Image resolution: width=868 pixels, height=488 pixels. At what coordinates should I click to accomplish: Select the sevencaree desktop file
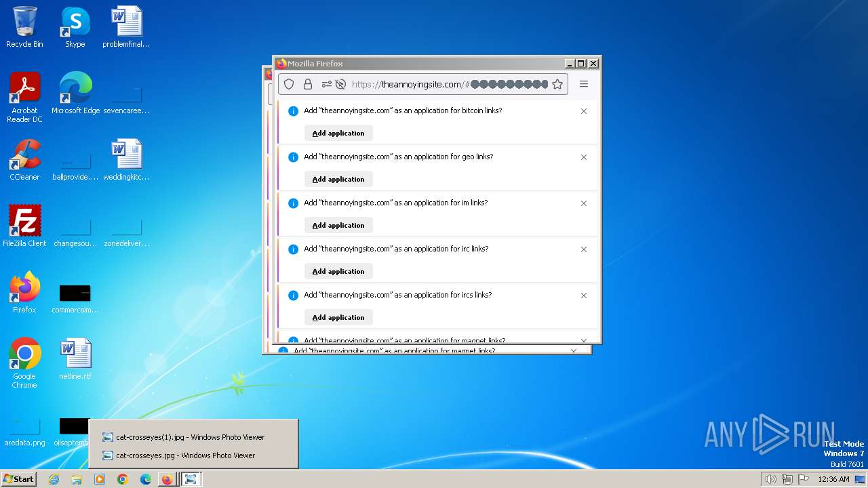tap(126, 100)
